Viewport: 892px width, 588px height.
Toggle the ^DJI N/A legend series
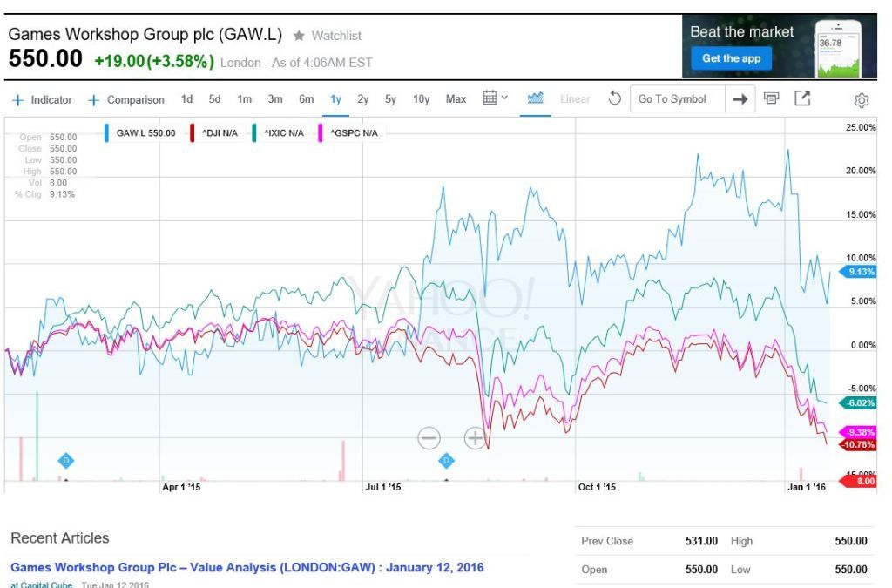click(x=220, y=133)
